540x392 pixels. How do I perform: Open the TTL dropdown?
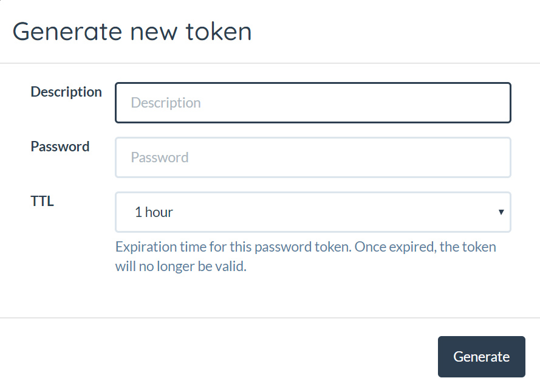point(313,212)
